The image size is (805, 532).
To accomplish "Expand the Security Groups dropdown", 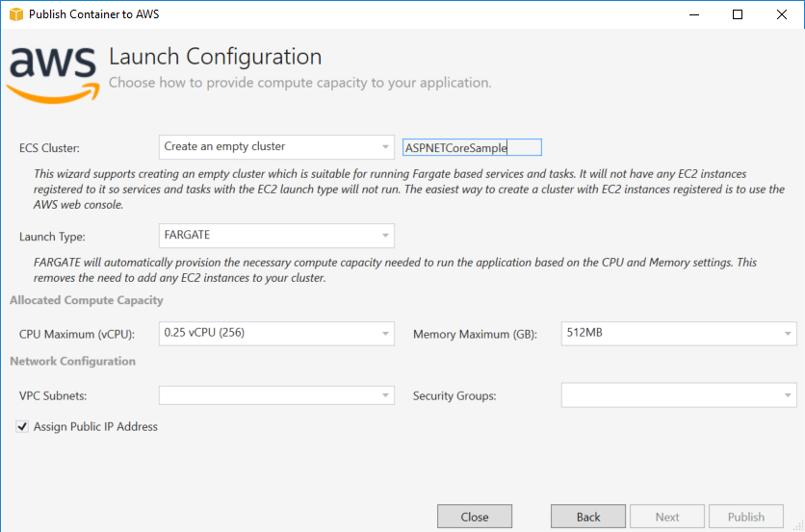I will pyautogui.click(x=678, y=395).
